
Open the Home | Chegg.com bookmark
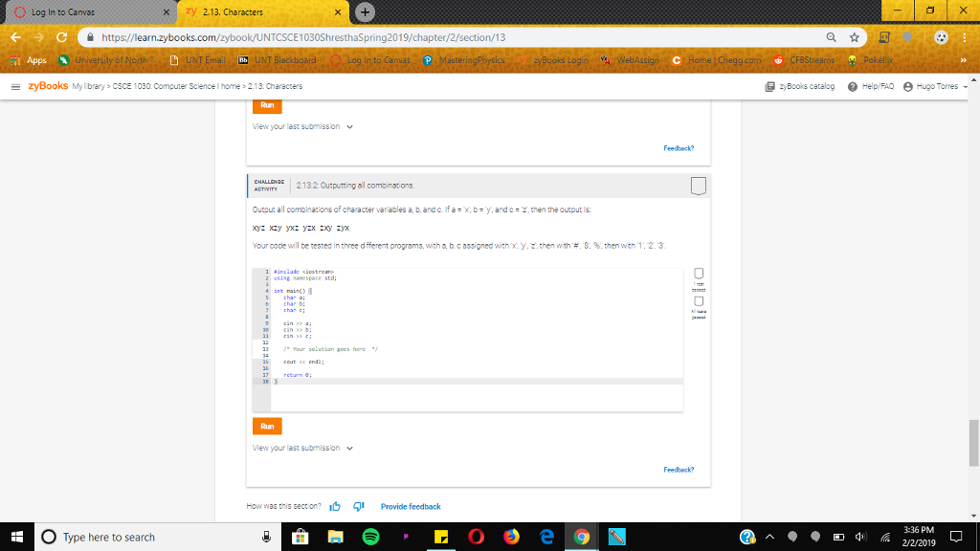(716, 60)
